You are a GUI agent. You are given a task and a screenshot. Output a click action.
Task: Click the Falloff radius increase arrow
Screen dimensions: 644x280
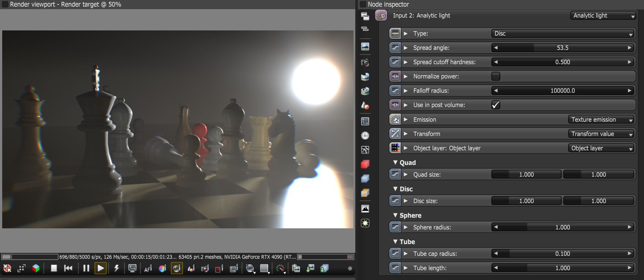click(629, 91)
